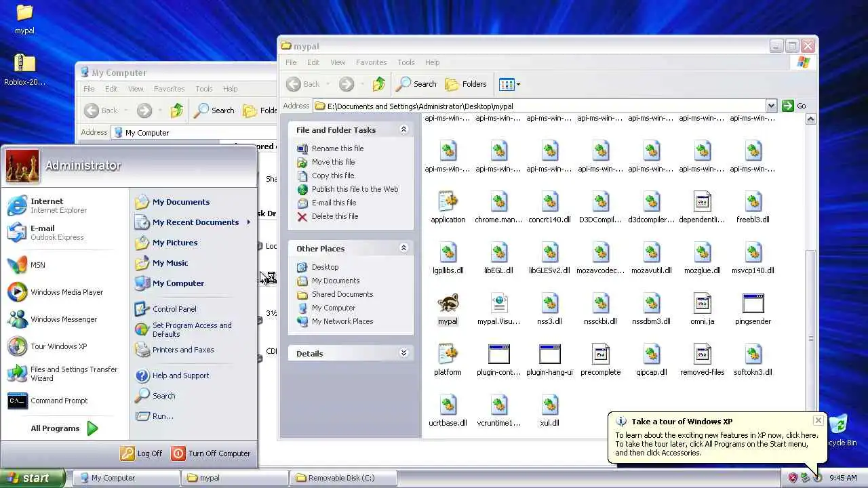Viewport: 868px width, 488px height.
Task: Click Back button in mypal window toolbar
Action: [303, 84]
